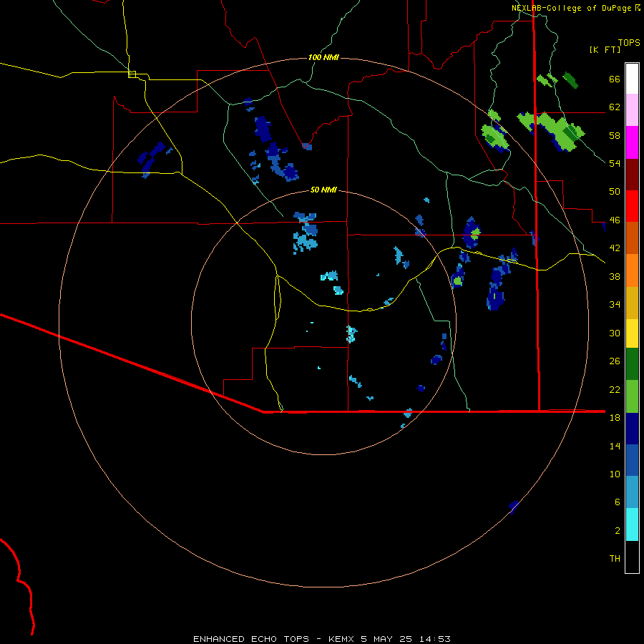Viewport: 644px width, 644px height.
Task: Click the legend value "66"
Action: point(615,79)
